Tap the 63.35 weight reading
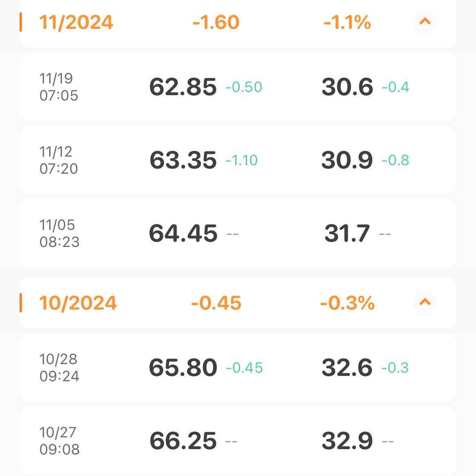Viewport: 476px width, 476px height. 183,160
